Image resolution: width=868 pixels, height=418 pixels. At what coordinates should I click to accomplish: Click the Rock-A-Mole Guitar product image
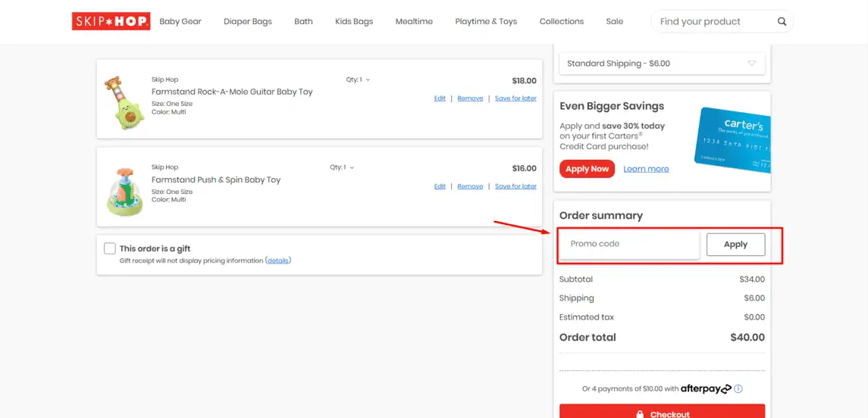pos(124,101)
